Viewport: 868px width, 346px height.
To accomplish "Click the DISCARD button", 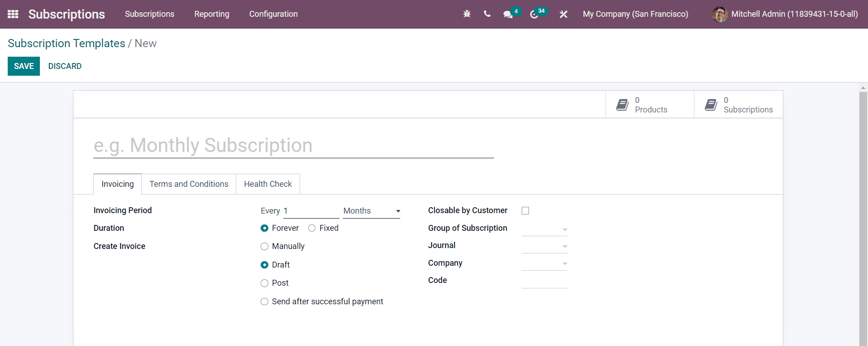I will (x=65, y=66).
